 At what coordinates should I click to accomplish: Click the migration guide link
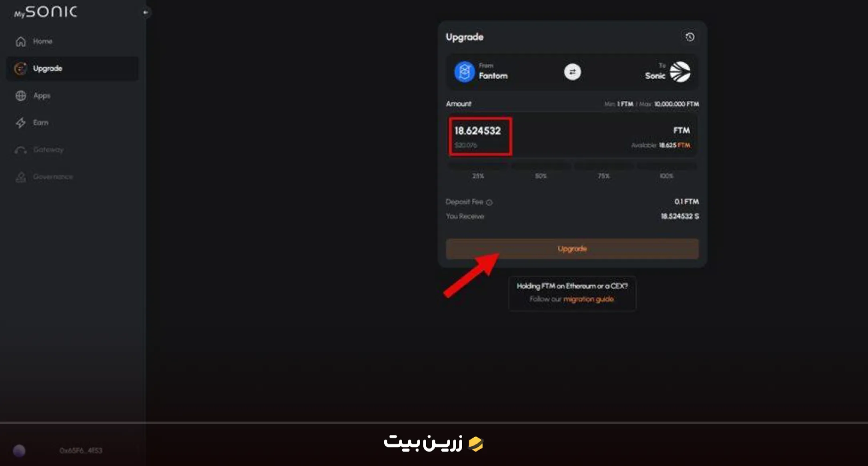[x=588, y=299]
